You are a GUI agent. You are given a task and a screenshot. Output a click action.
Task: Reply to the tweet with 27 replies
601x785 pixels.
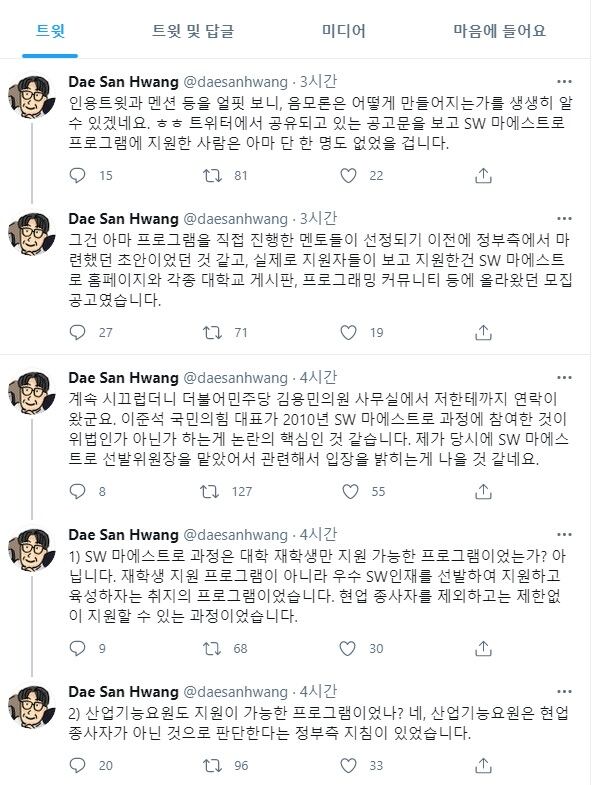click(79, 332)
